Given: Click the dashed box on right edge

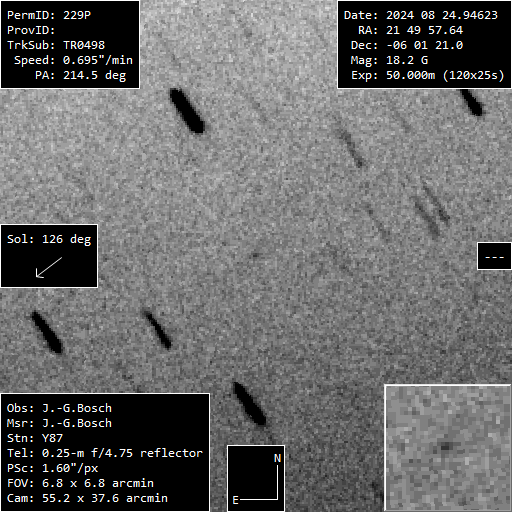Looking at the screenshot, I should point(494,256).
